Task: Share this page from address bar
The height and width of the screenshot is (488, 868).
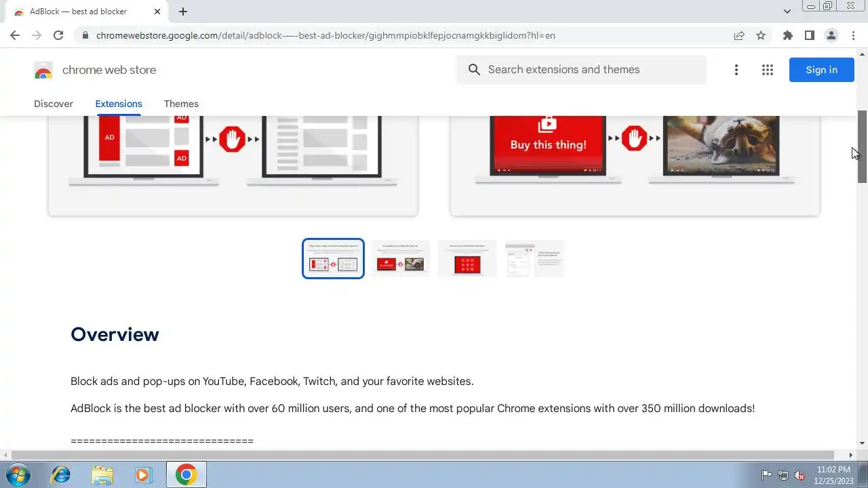Action: (x=739, y=35)
